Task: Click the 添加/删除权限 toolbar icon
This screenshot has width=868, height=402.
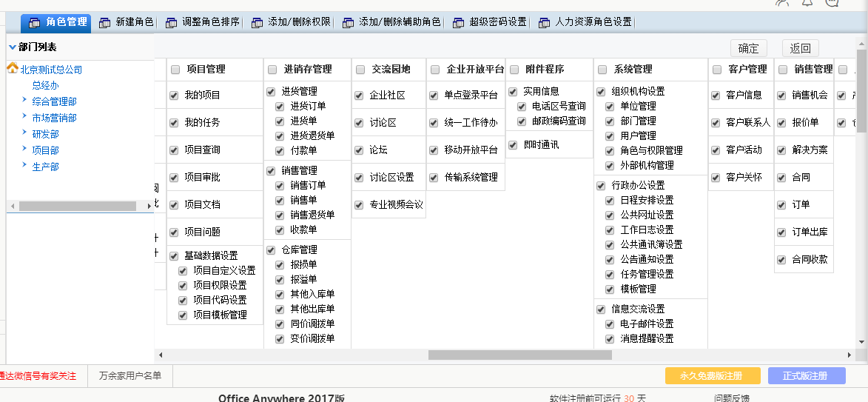Action: [x=257, y=23]
